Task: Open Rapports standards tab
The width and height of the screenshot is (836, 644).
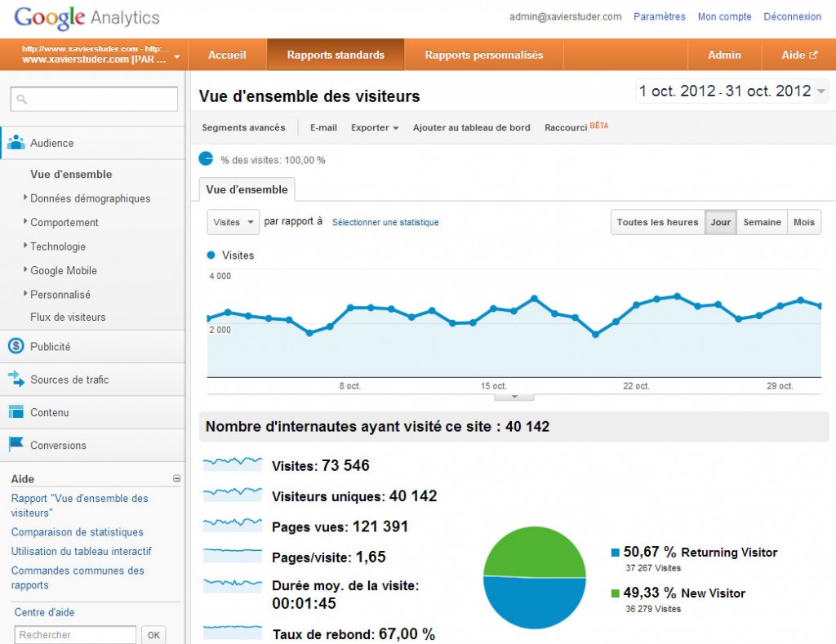Action: 336,55
